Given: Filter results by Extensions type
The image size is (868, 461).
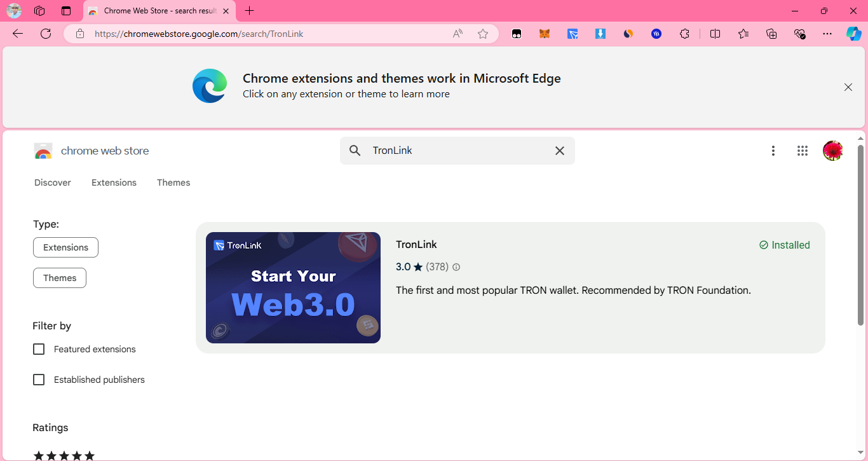Looking at the screenshot, I should 65,247.
